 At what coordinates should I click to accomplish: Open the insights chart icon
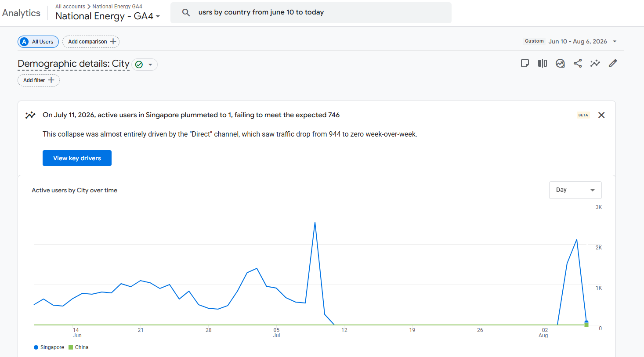pyautogui.click(x=560, y=63)
